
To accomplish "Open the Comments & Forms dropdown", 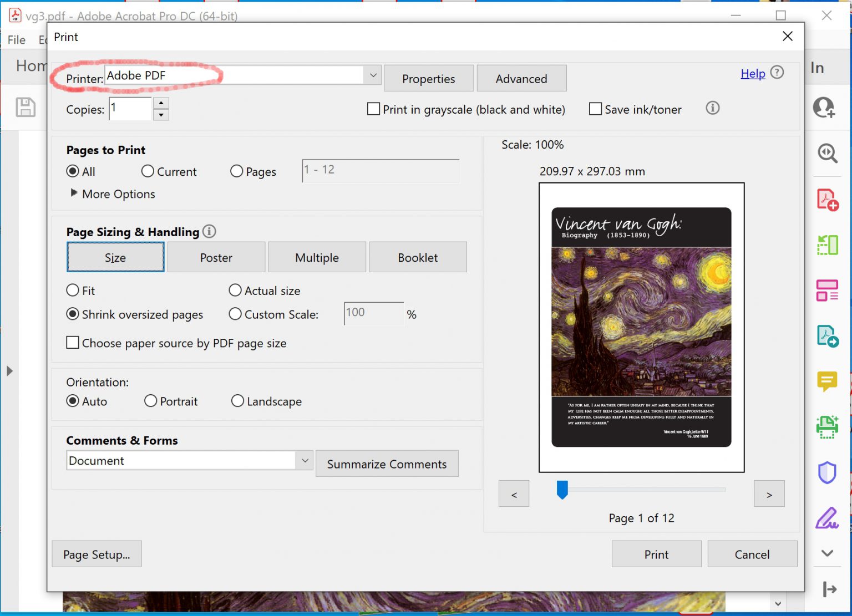I will [x=304, y=460].
